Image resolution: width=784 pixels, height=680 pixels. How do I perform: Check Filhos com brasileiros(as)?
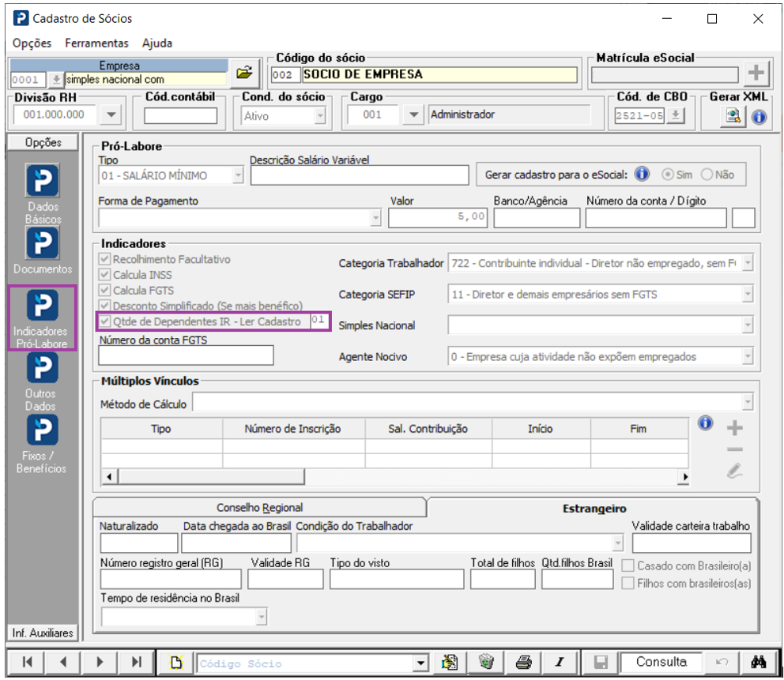coord(628,583)
